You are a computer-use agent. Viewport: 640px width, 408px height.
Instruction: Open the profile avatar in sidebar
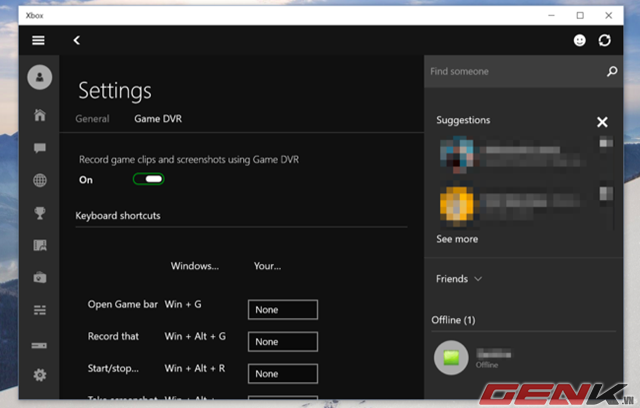coord(39,76)
